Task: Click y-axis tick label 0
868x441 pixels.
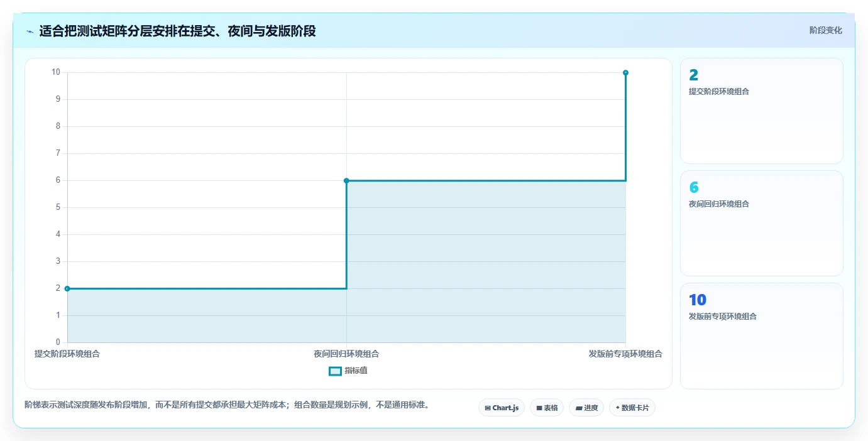Action: 58,342
